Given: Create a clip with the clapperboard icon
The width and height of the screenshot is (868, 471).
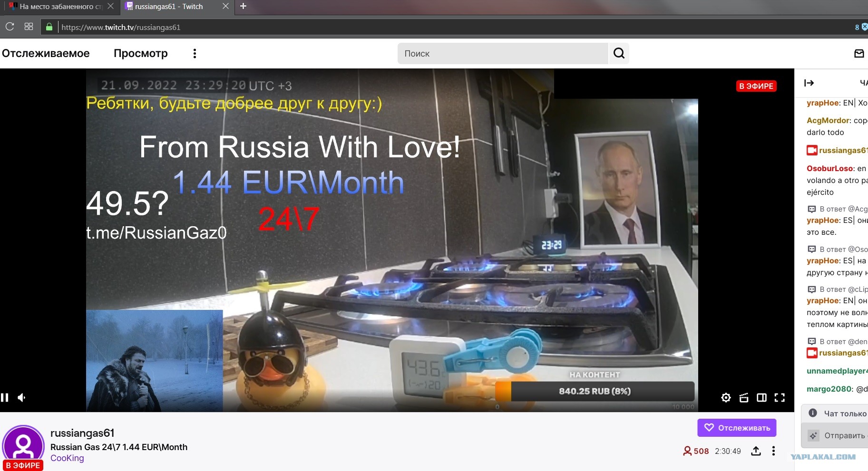Looking at the screenshot, I should pyautogui.click(x=744, y=397).
